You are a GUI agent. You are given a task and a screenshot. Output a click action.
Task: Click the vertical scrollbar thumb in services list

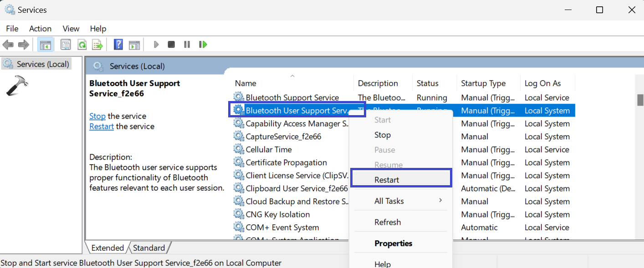point(640,100)
